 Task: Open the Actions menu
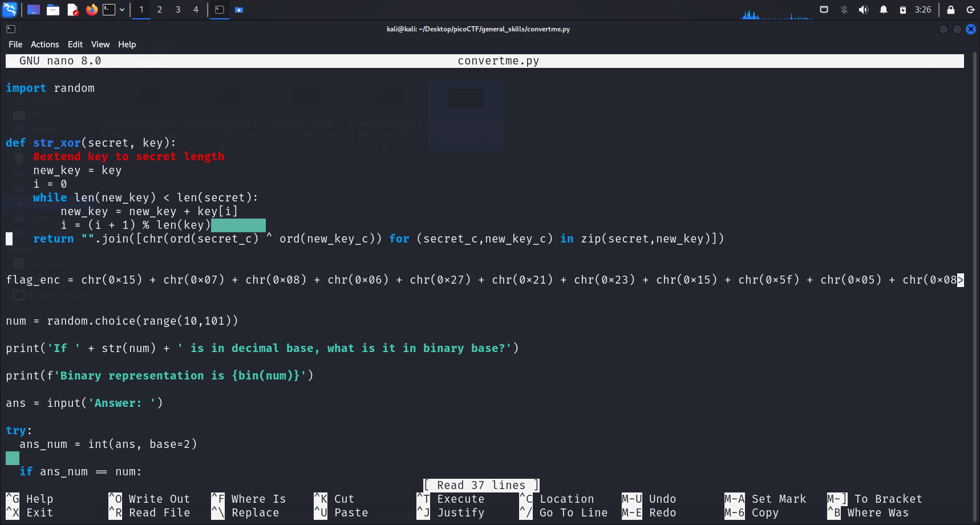point(44,45)
